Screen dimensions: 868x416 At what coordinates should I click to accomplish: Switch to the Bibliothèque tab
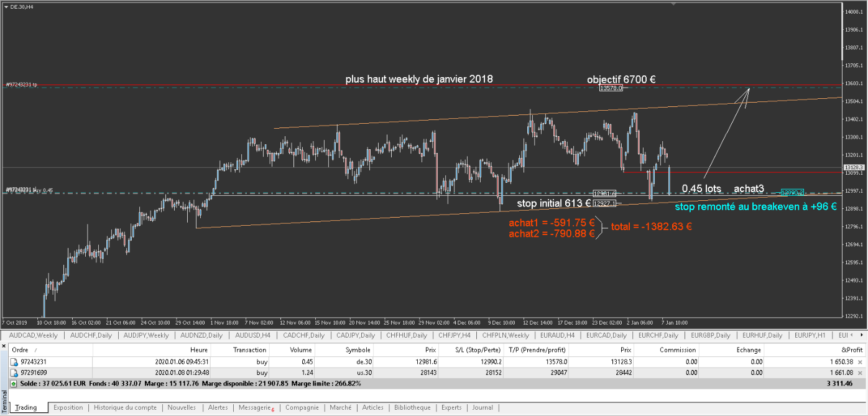[x=412, y=408]
